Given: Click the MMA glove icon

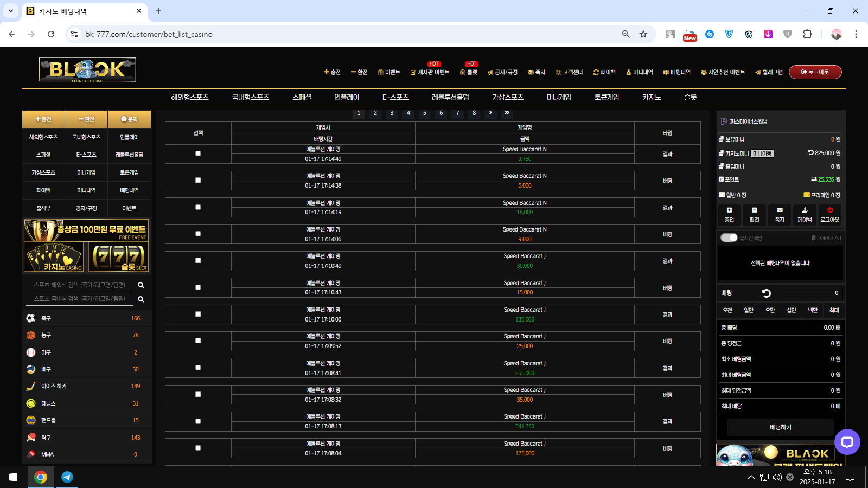Looking at the screenshot, I should [x=31, y=454].
